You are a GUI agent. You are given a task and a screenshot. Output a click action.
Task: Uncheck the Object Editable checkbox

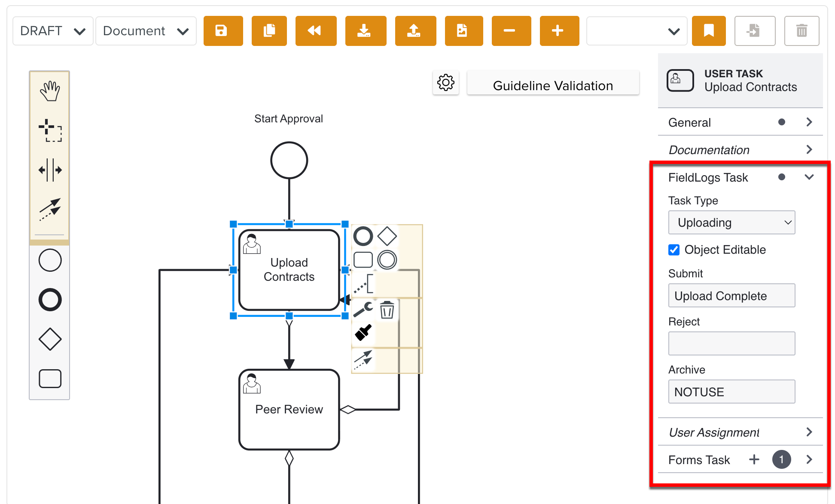(x=674, y=250)
